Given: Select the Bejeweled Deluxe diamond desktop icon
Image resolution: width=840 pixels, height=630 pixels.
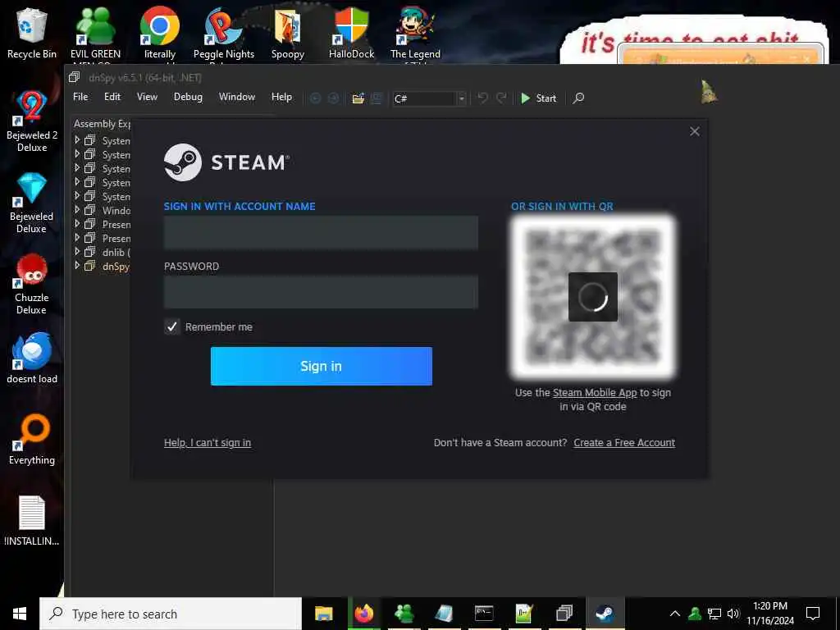Looking at the screenshot, I should tap(32, 203).
